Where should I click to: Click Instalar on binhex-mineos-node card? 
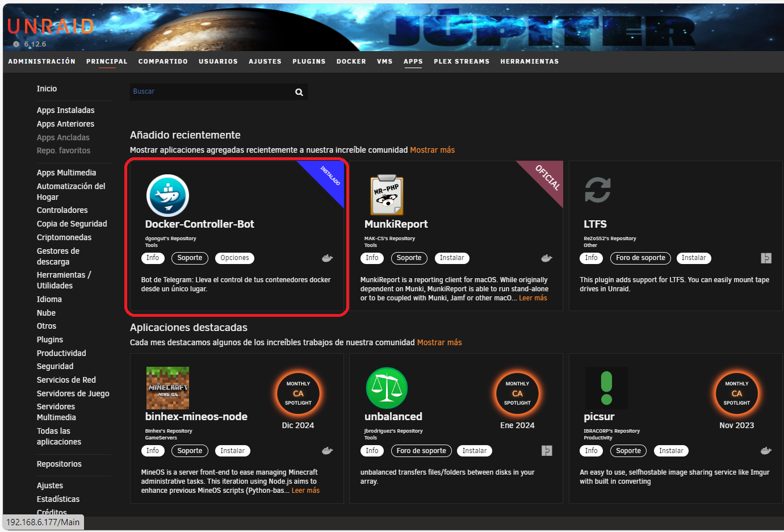[232, 451]
